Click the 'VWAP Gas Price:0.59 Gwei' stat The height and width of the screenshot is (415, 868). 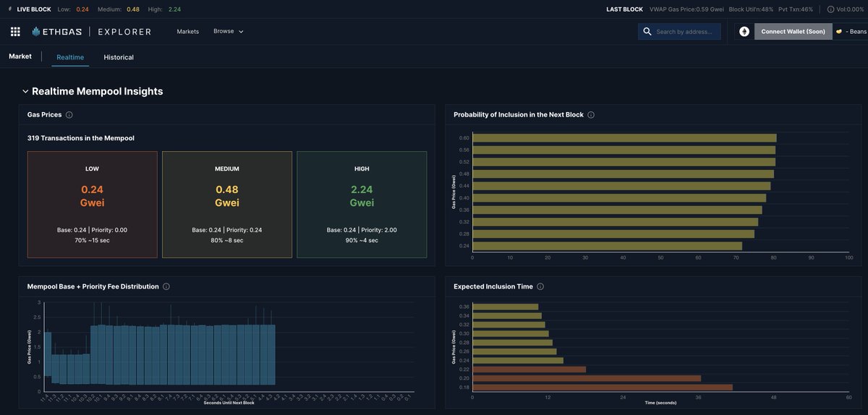click(685, 9)
